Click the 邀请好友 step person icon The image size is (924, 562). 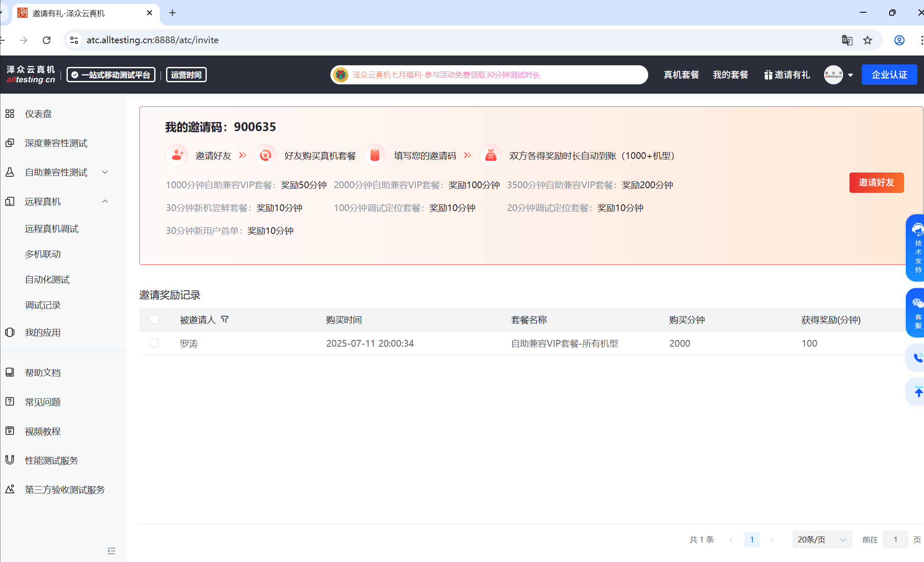click(177, 156)
